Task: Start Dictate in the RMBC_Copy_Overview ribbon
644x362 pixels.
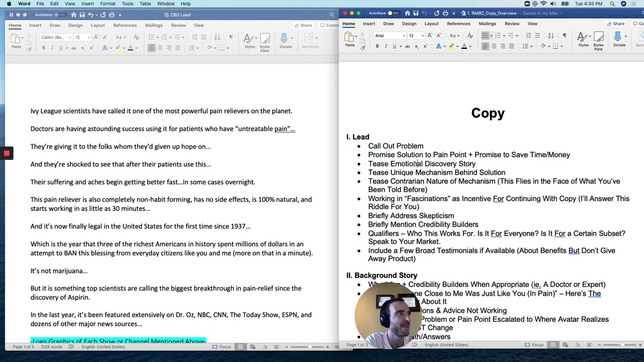Action: (619, 39)
